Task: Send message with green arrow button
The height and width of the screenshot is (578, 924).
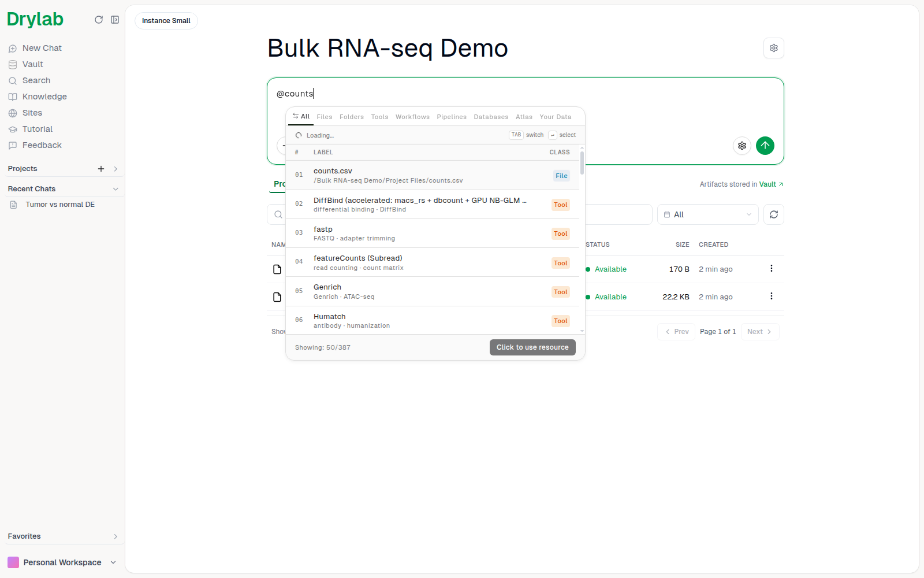Action: [765, 146]
